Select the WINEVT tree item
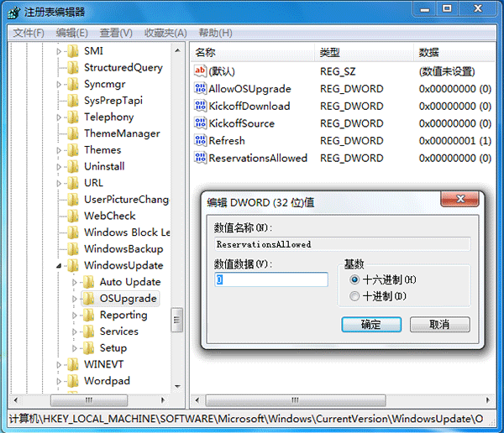 (103, 364)
